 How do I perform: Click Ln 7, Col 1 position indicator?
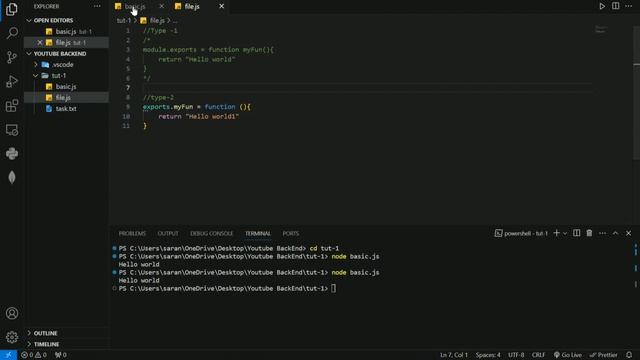click(454, 355)
